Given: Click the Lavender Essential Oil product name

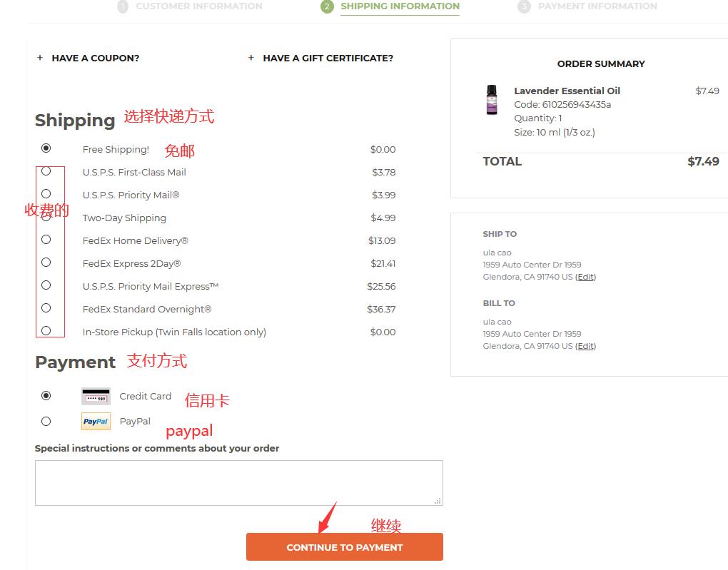Looking at the screenshot, I should pos(567,91).
